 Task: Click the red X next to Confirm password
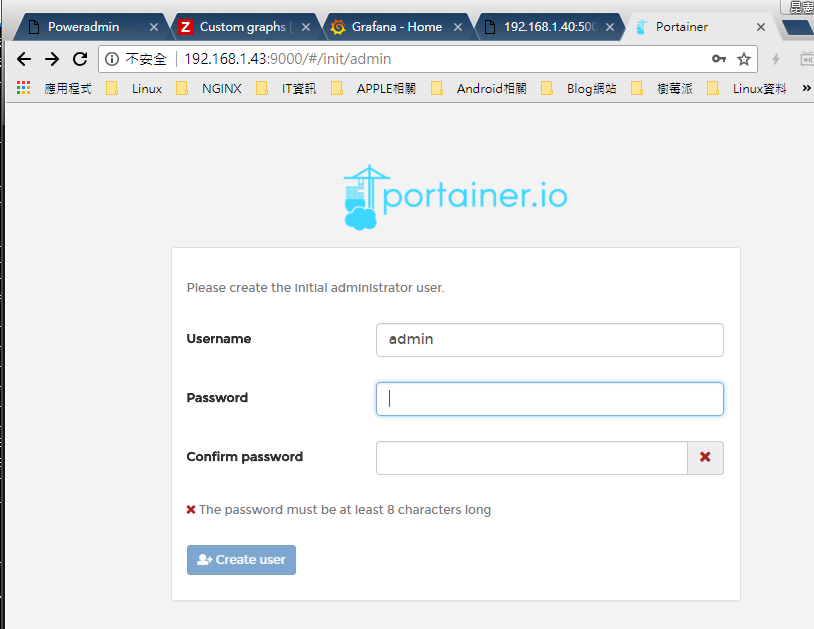pyautogui.click(x=705, y=457)
